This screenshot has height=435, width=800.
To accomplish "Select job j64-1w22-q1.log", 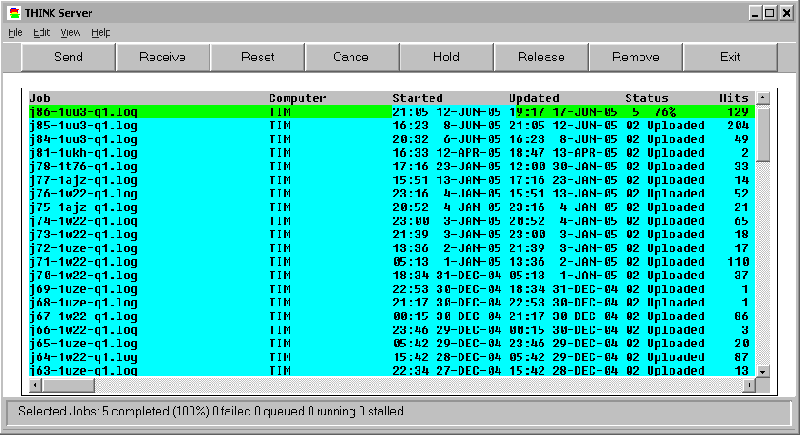I will tap(391, 357).
